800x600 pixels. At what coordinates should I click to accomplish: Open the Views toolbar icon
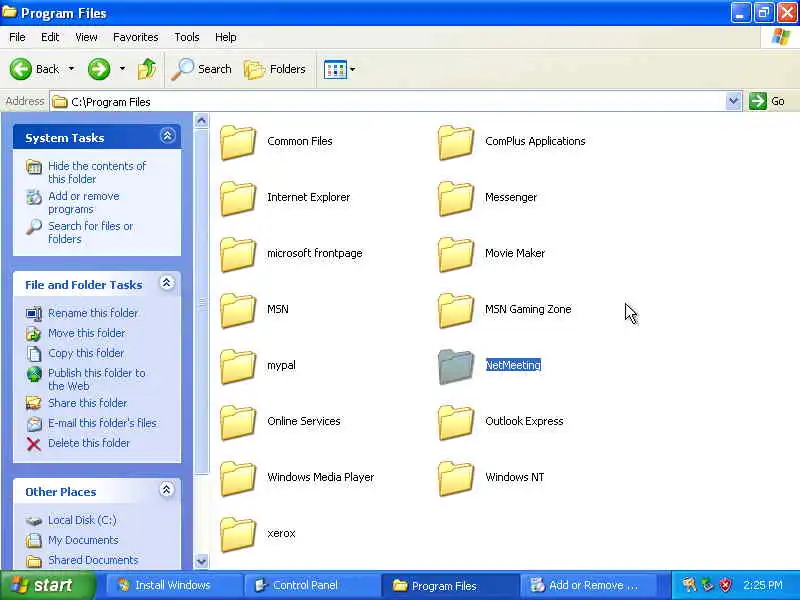tap(335, 69)
